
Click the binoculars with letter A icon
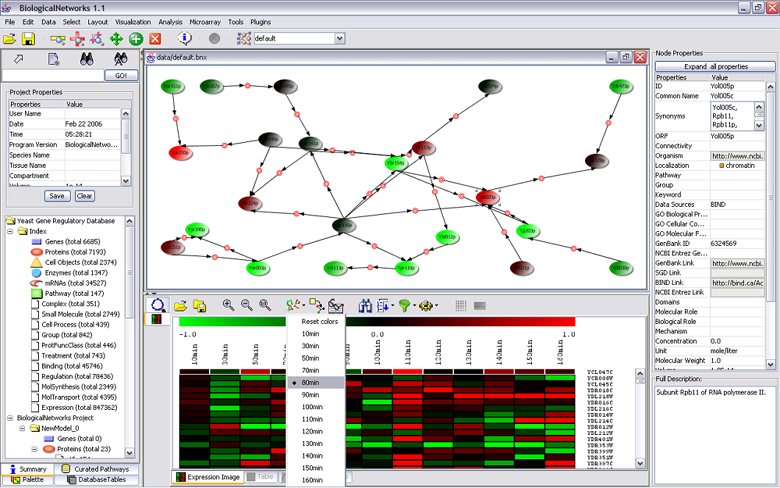coord(120,59)
